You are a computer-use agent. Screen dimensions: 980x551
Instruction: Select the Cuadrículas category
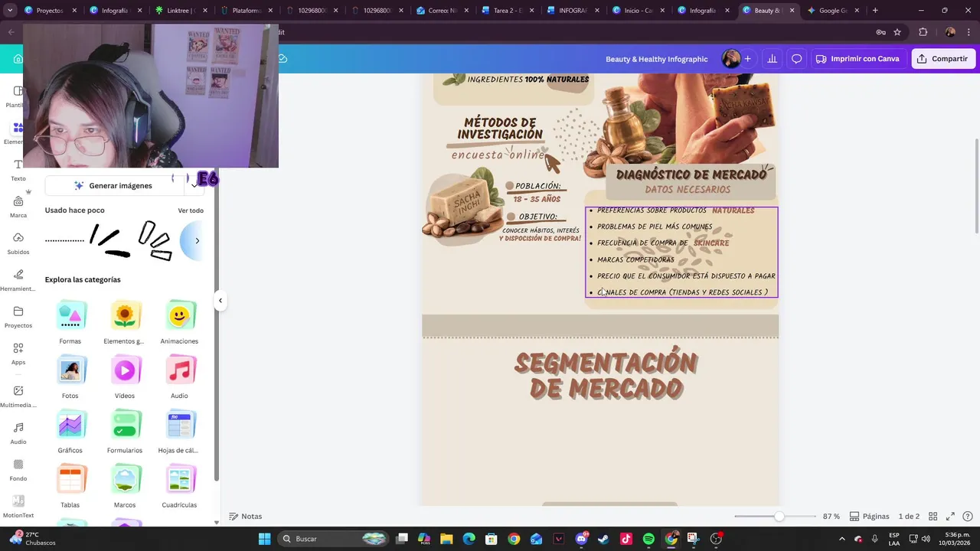coord(179,487)
